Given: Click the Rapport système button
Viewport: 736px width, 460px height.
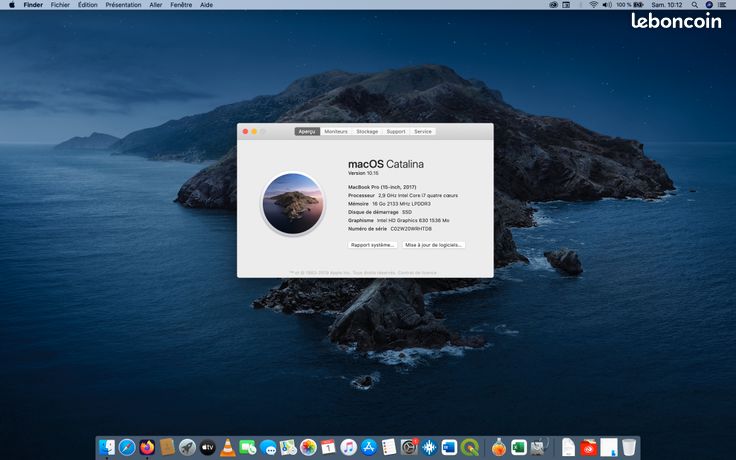Looking at the screenshot, I should pos(373,245).
